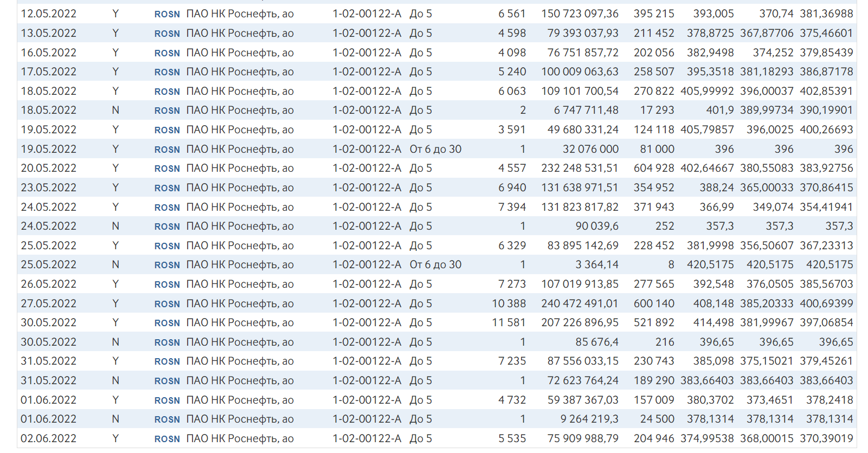Click the price 405,99992
Viewport: 868px width, 453px height.
(707, 91)
